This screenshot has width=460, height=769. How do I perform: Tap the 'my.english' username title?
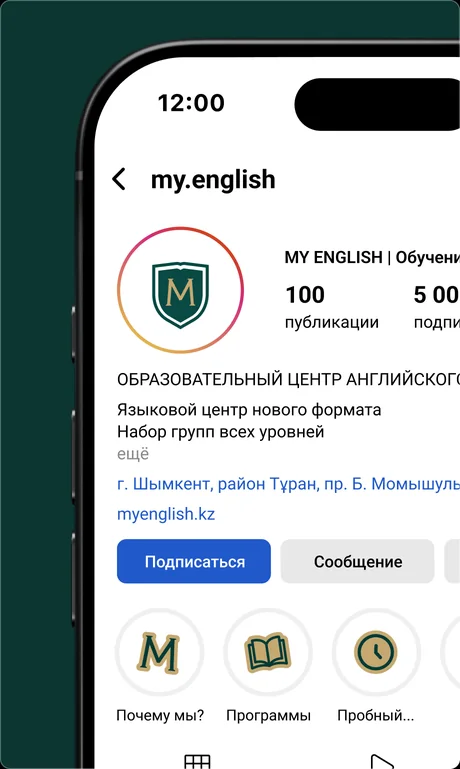[x=213, y=180]
